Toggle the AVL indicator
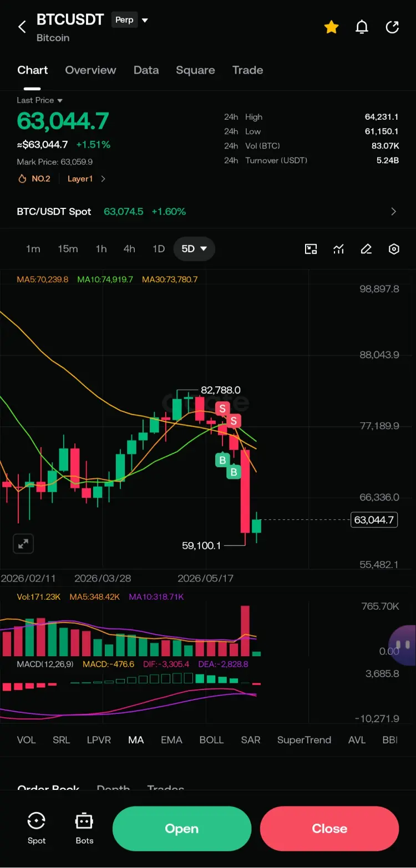Viewport: 416px width, 868px height. point(357,740)
